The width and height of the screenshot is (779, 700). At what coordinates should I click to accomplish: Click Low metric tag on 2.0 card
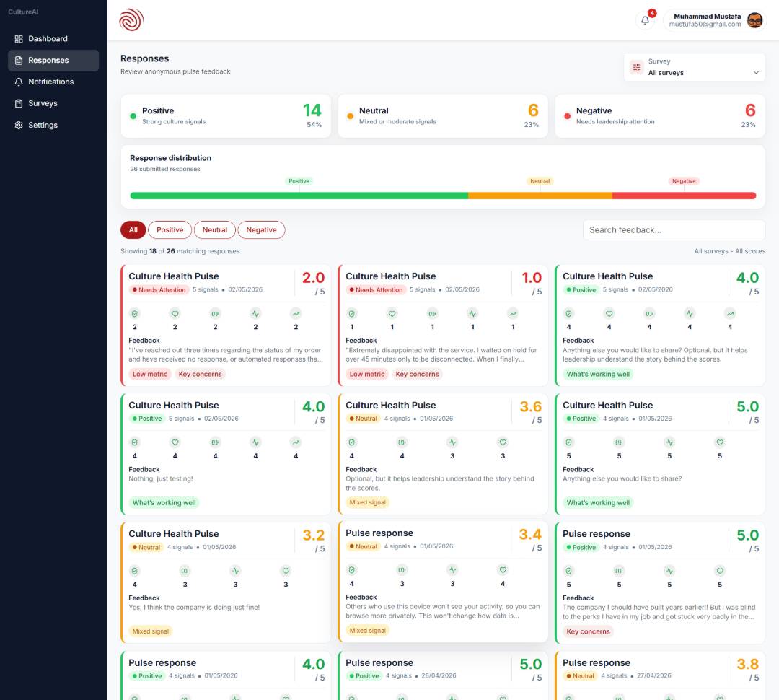(150, 374)
